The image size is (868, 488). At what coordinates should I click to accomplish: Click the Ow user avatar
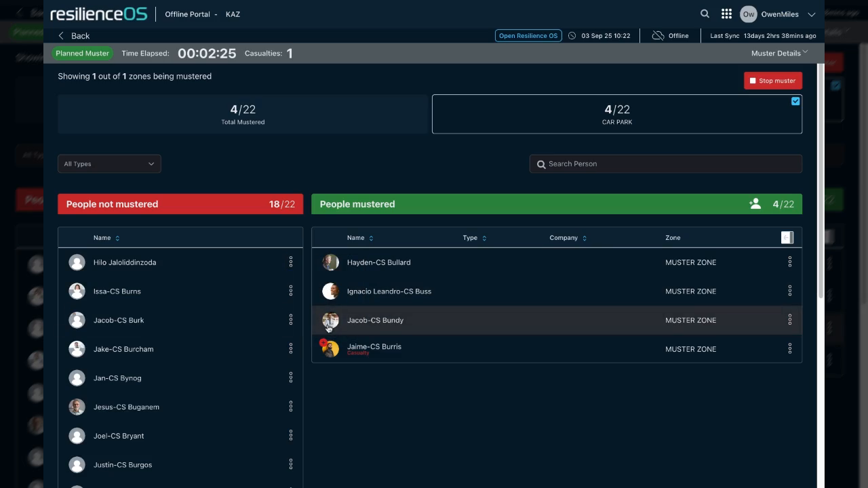tap(748, 14)
